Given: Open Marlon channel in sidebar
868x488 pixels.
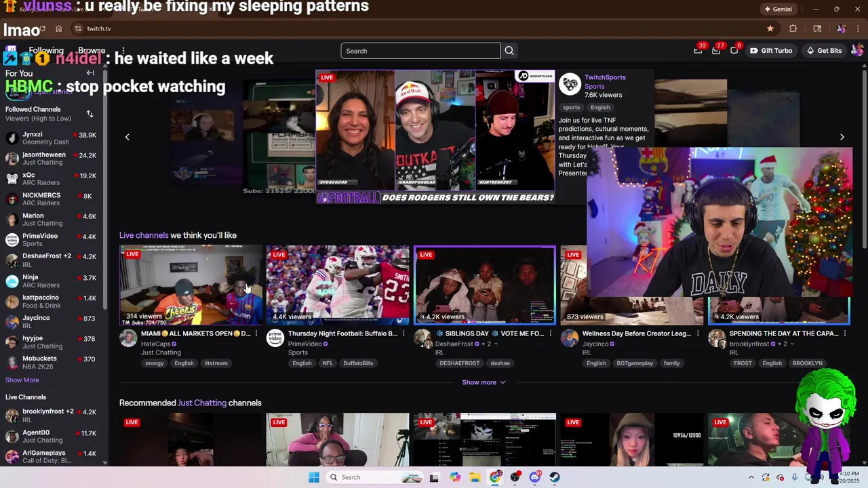Looking at the screenshot, I should click(52, 220).
